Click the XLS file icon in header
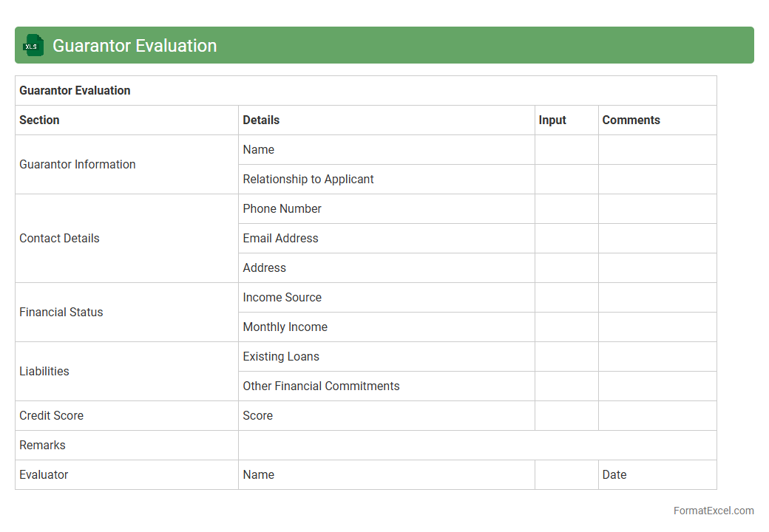 pyautogui.click(x=33, y=45)
